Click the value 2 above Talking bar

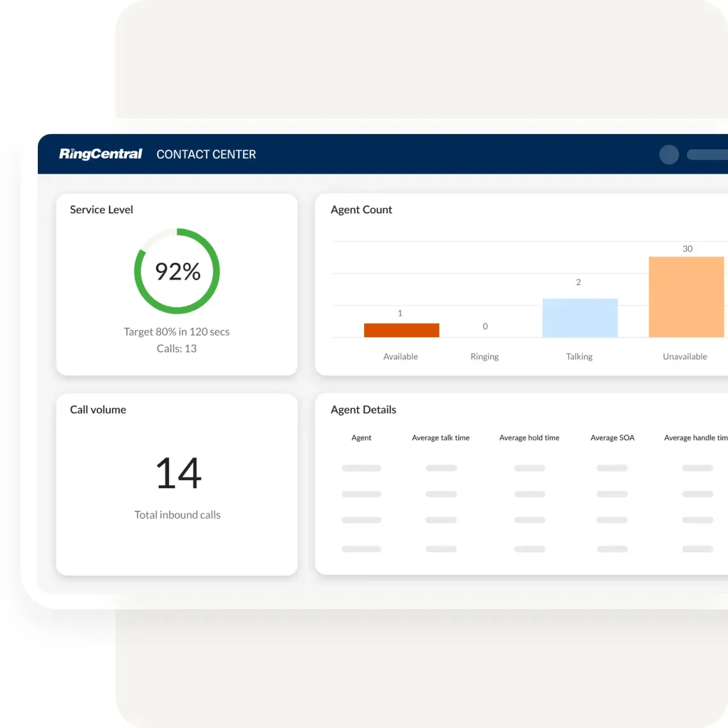click(579, 282)
